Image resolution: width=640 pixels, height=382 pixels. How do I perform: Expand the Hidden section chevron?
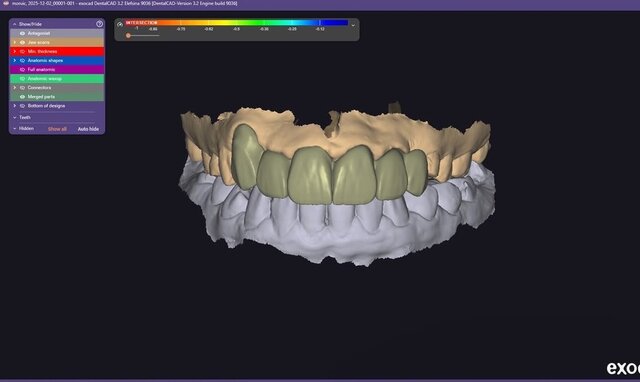point(15,129)
